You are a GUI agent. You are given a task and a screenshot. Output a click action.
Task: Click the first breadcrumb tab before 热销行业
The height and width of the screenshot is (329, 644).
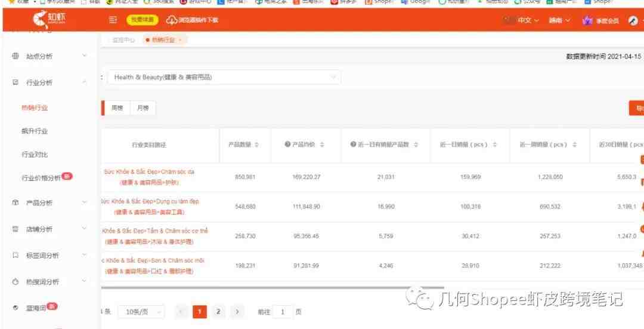[x=123, y=40]
